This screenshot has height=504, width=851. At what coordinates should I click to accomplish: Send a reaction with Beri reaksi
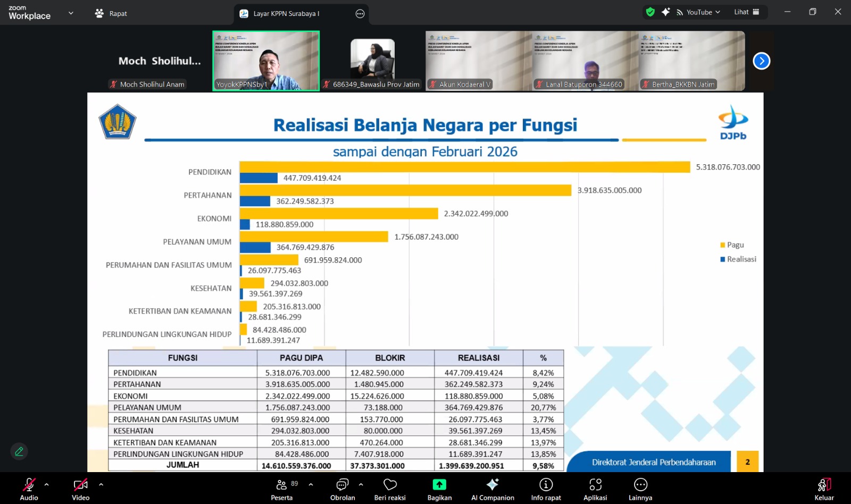(390, 489)
